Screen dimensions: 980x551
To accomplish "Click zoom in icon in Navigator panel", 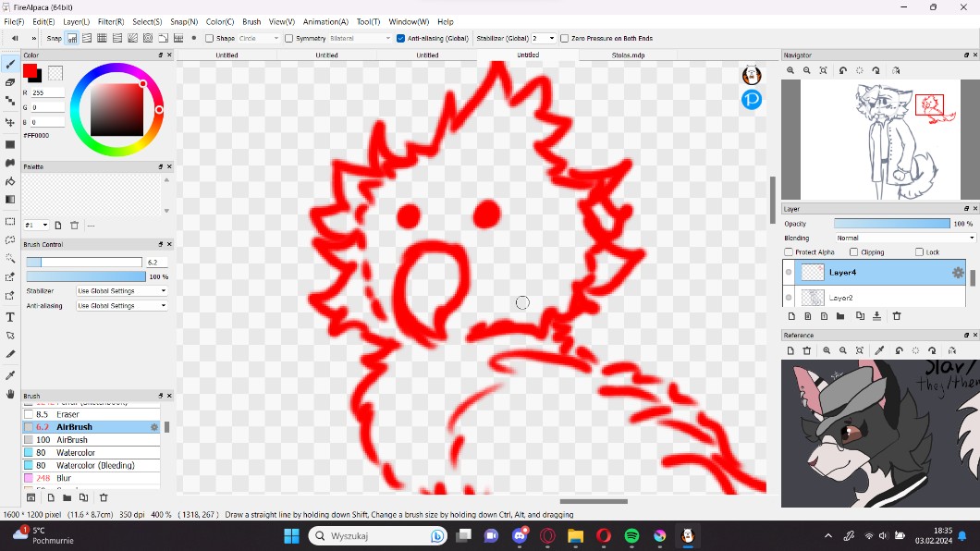I will click(x=790, y=70).
